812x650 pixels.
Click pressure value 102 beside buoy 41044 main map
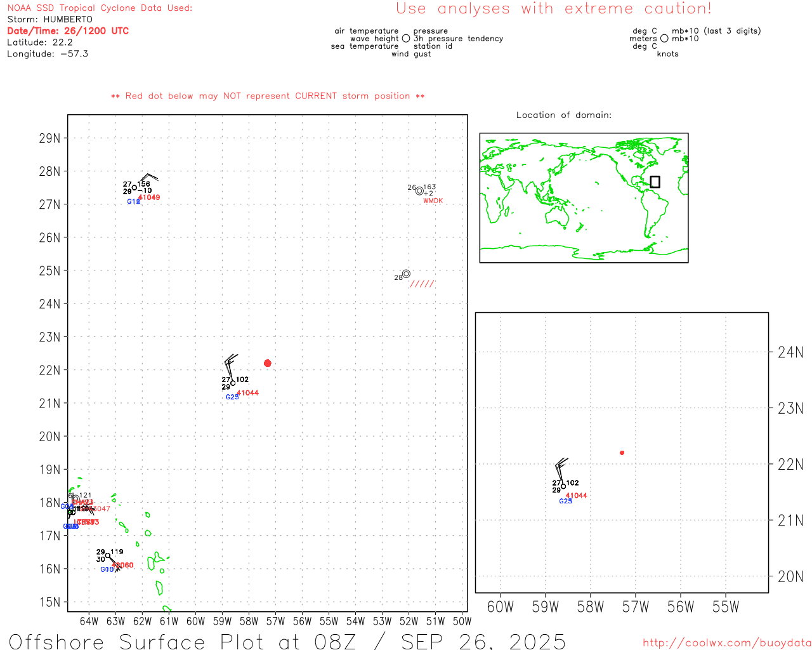point(242,380)
